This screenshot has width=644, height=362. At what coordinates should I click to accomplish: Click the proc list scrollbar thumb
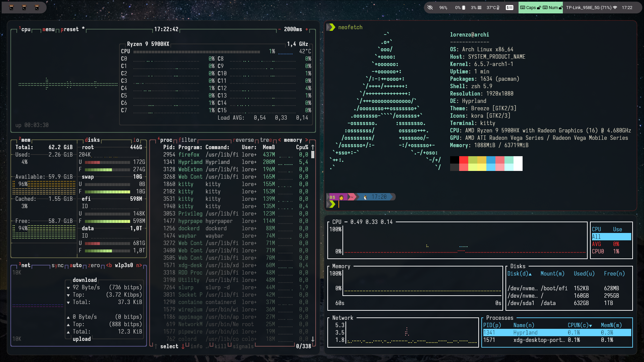pyautogui.click(x=313, y=155)
